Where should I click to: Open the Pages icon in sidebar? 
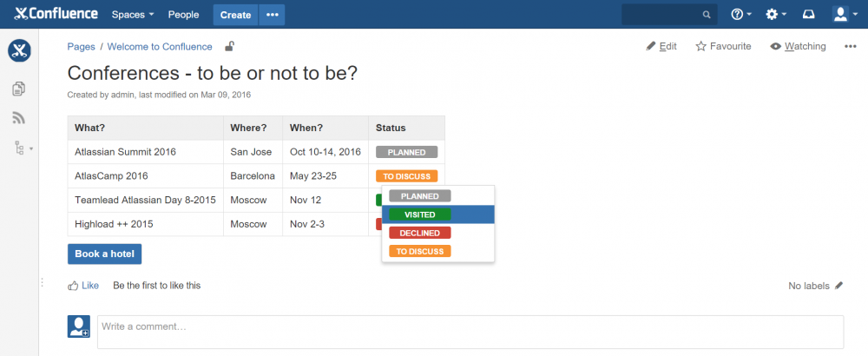[x=19, y=89]
